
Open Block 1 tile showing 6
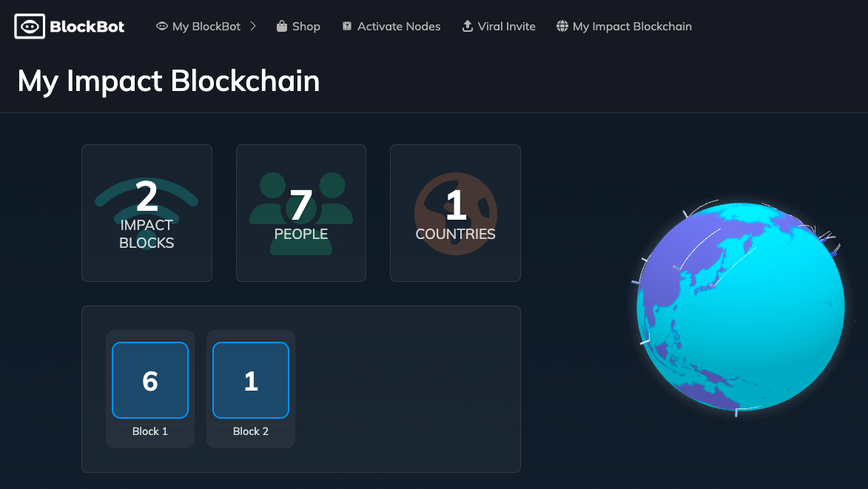click(x=150, y=380)
